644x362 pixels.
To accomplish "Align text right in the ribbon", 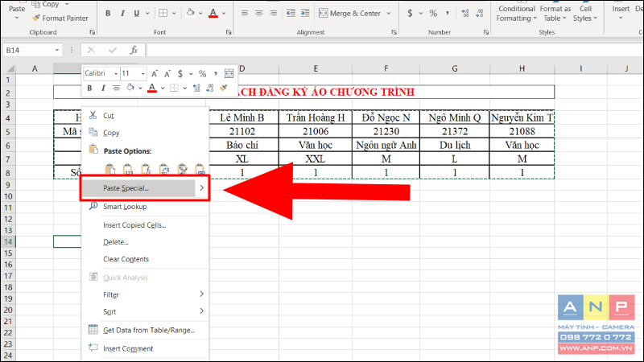I will [x=273, y=13].
